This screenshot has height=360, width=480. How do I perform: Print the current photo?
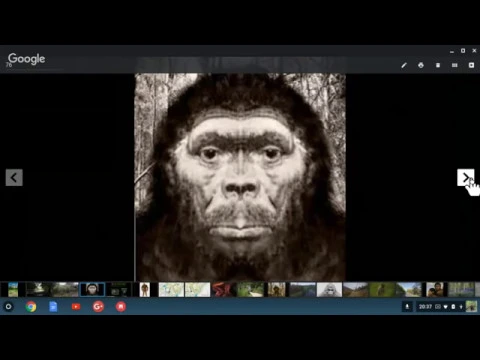[x=421, y=65]
